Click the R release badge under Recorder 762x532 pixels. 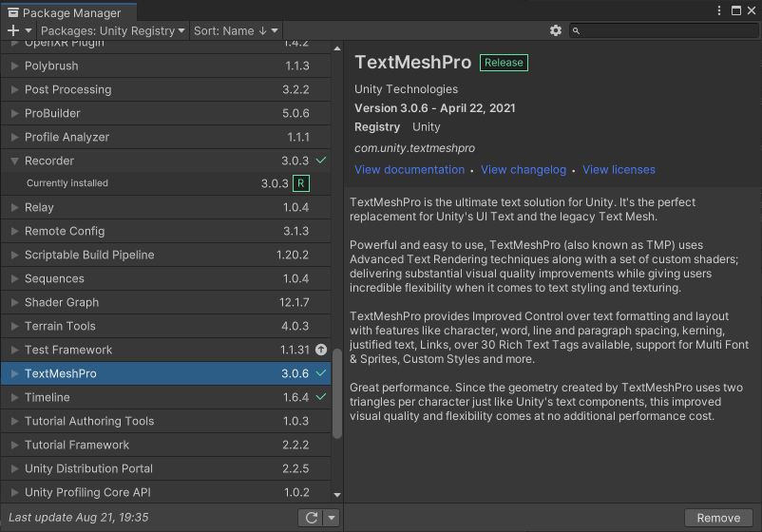tap(300, 183)
